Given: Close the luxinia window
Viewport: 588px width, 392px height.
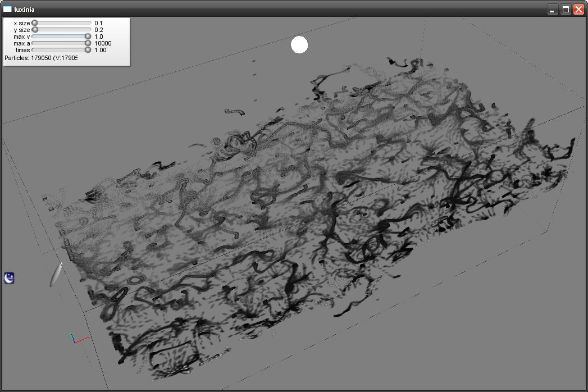Looking at the screenshot, I should pos(578,9).
